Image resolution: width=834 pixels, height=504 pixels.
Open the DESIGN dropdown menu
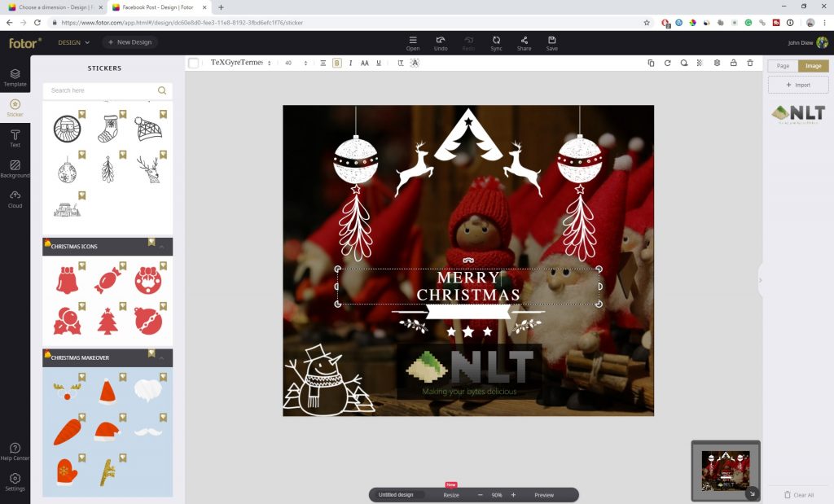pyautogui.click(x=73, y=42)
